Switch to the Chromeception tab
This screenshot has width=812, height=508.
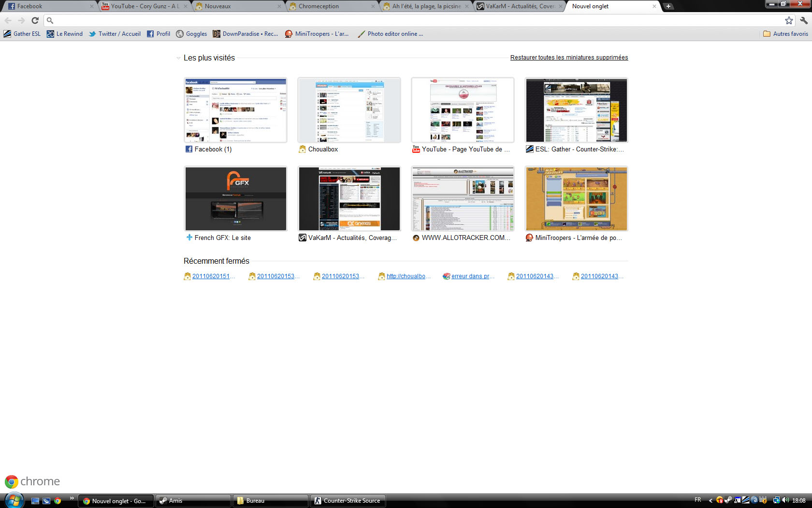coord(331,6)
